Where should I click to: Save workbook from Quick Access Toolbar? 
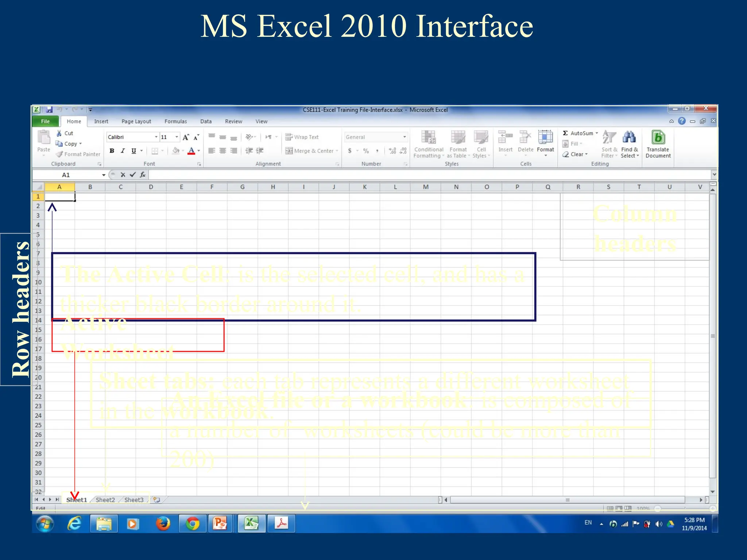49,109
